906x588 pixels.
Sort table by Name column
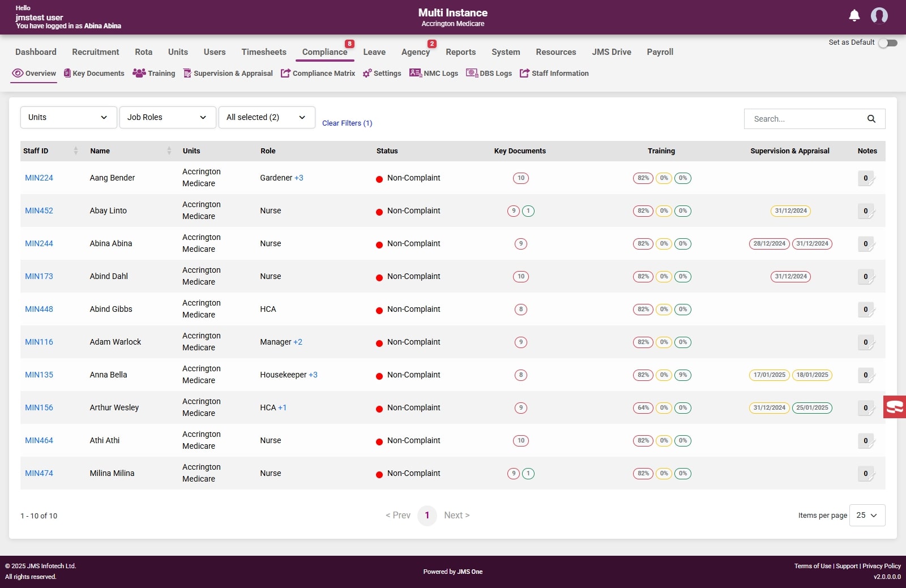click(169, 151)
